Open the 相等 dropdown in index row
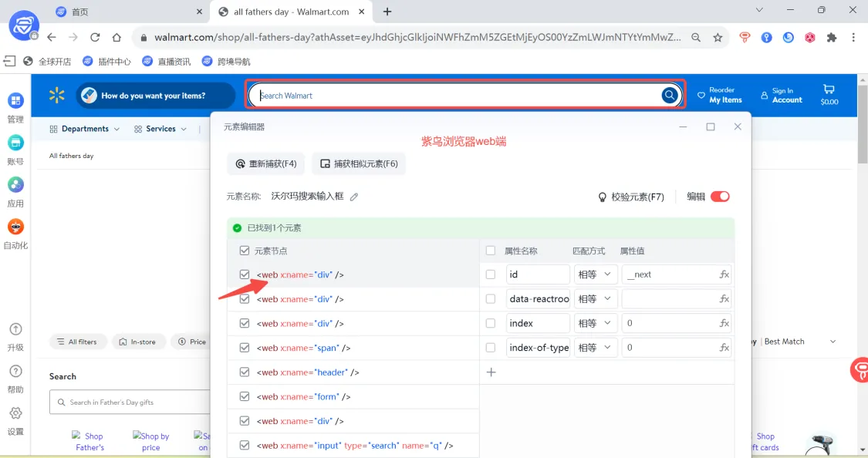This screenshot has width=868, height=458. coord(595,323)
